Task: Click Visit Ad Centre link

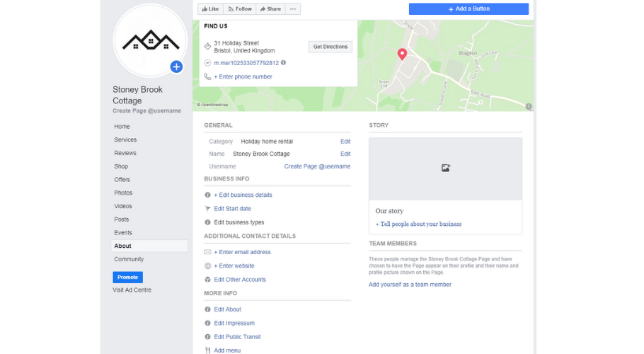Action: tap(132, 290)
